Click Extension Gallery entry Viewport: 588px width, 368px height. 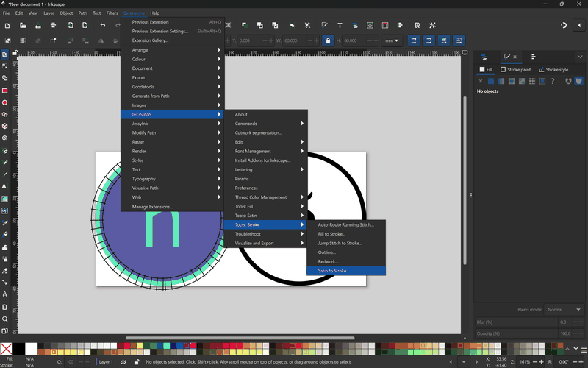(x=172, y=40)
